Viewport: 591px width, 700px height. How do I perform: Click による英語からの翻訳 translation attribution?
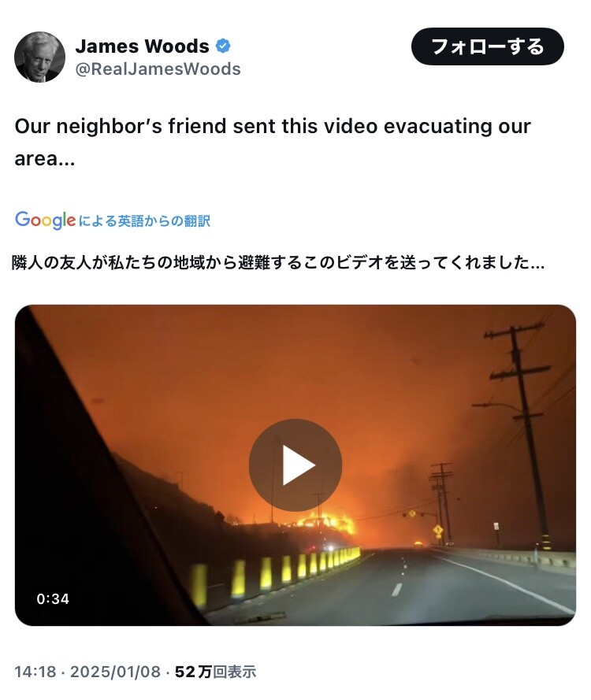pos(144,221)
